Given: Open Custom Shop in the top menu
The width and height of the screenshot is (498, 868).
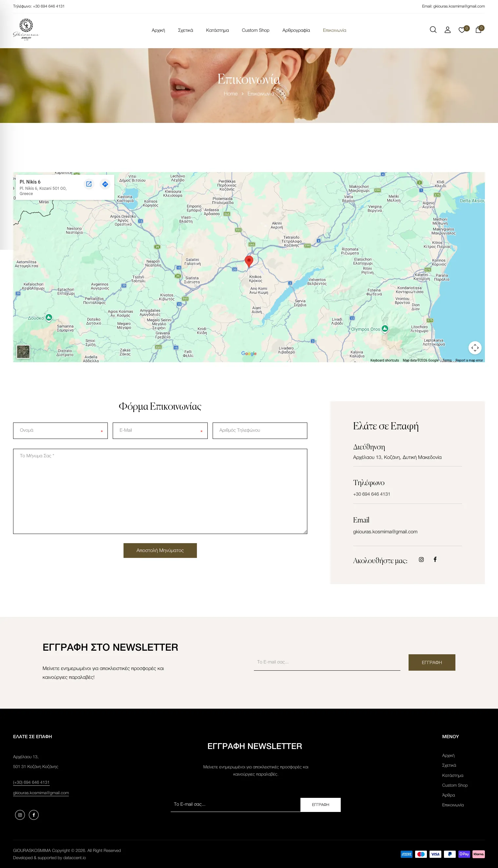Looking at the screenshot, I should pyautogui.click(x=256, y=30).
